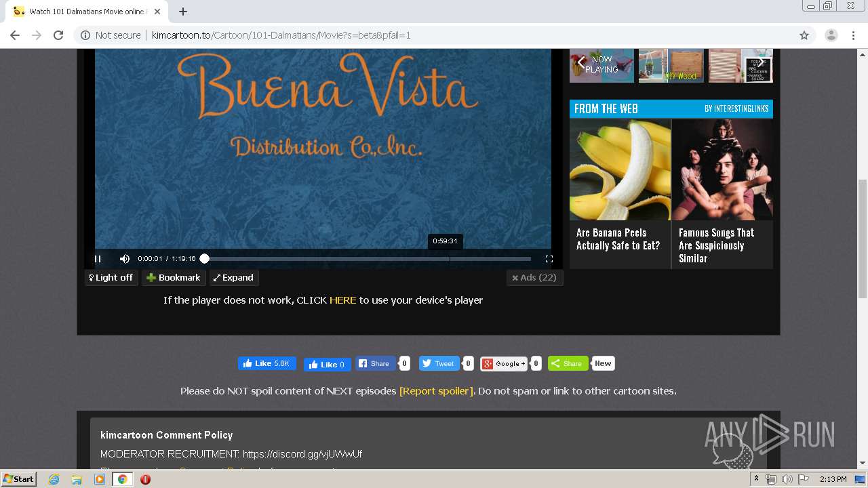Mute the video volume speaker icon
The height and width of the screenshot is (488, 868).
coord(125,259)
